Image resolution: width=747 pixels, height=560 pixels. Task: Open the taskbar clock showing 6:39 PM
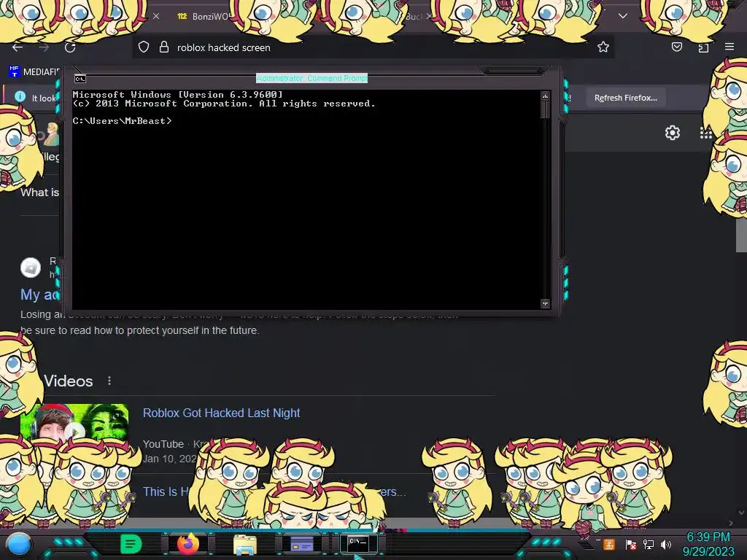click(x=708, y=544)
